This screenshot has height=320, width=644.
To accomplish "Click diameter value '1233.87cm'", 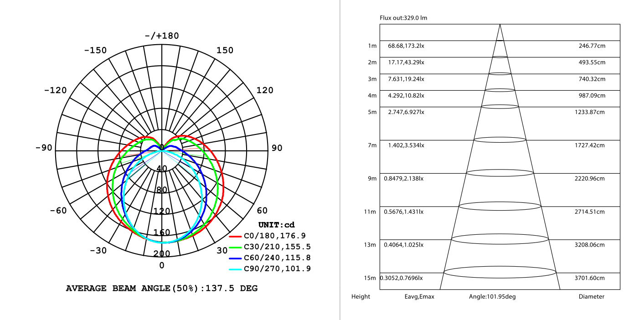I will click(591, 112).
